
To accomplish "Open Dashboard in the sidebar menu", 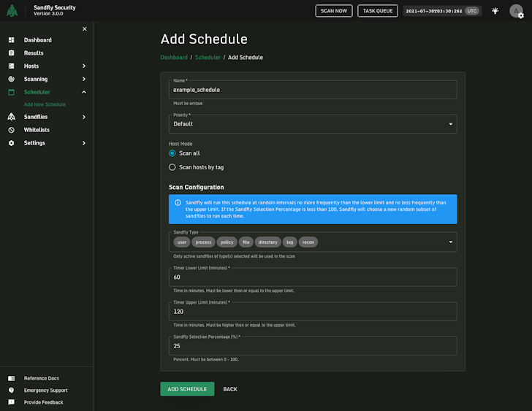I will [x=38, y=40].
